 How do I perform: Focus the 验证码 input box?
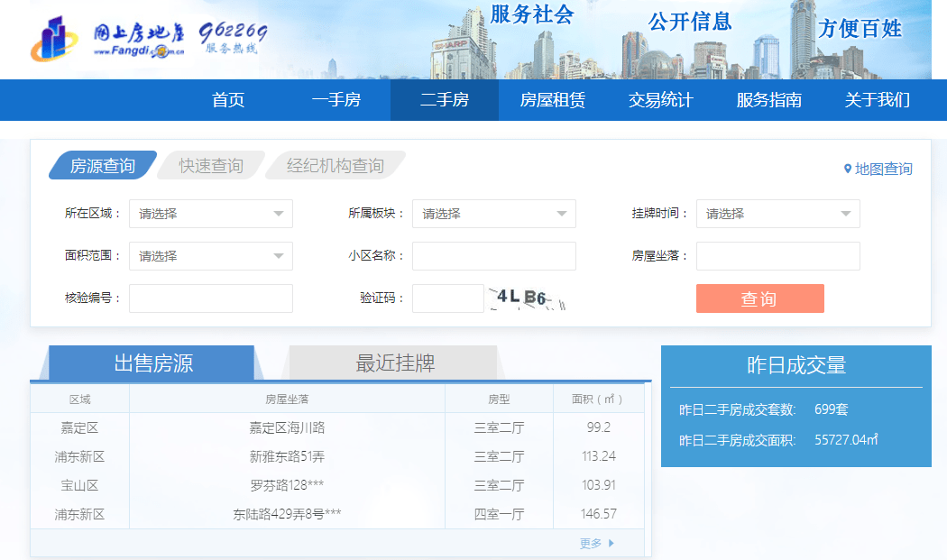(447, 298)
